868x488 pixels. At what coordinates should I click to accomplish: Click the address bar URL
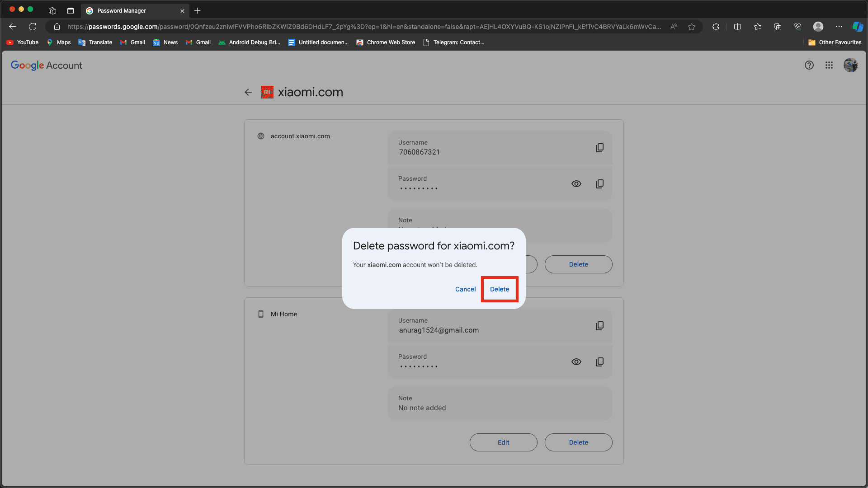[x=362, y=27]
